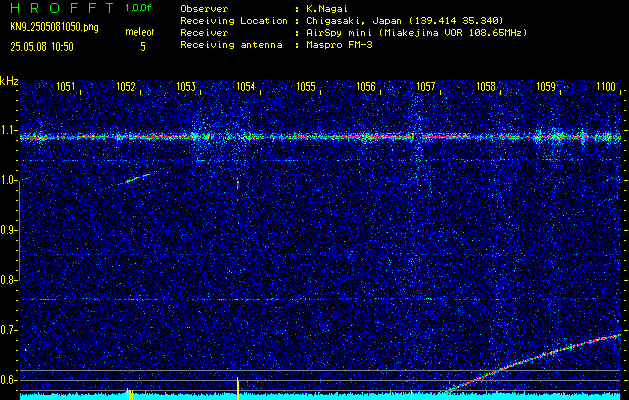
Task: Click the HROFFT title text
Action: click(x=62, y=8)
